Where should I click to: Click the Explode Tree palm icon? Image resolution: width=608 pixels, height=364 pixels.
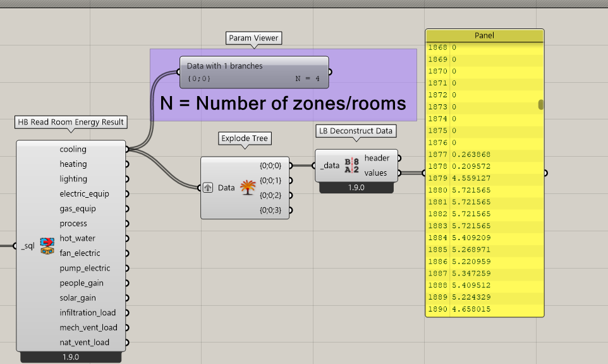248,188
